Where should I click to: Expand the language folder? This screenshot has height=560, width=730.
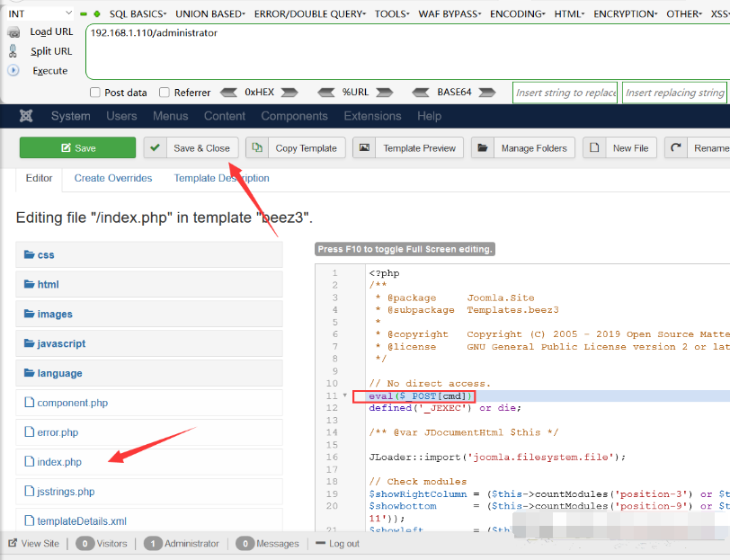(x=149, y=373)
